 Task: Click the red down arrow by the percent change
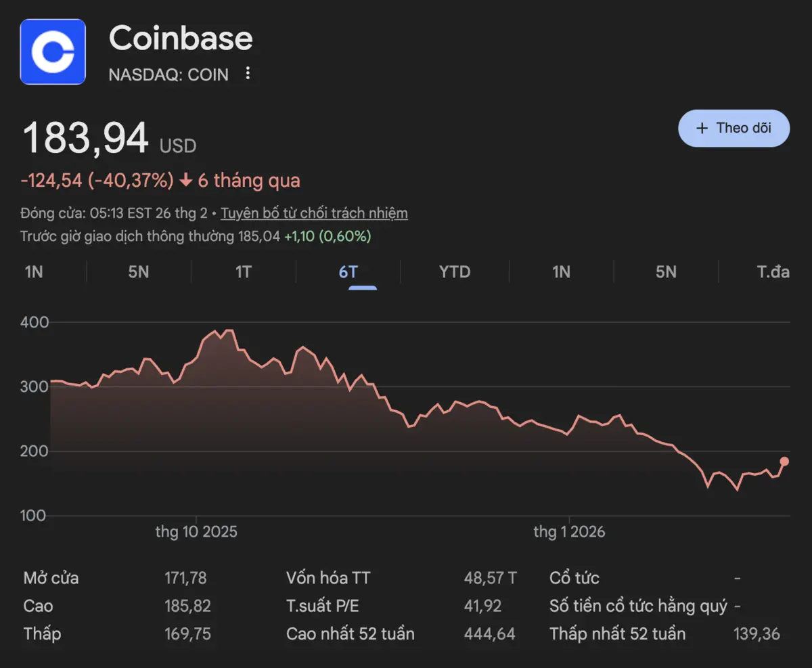click(186, 181)
